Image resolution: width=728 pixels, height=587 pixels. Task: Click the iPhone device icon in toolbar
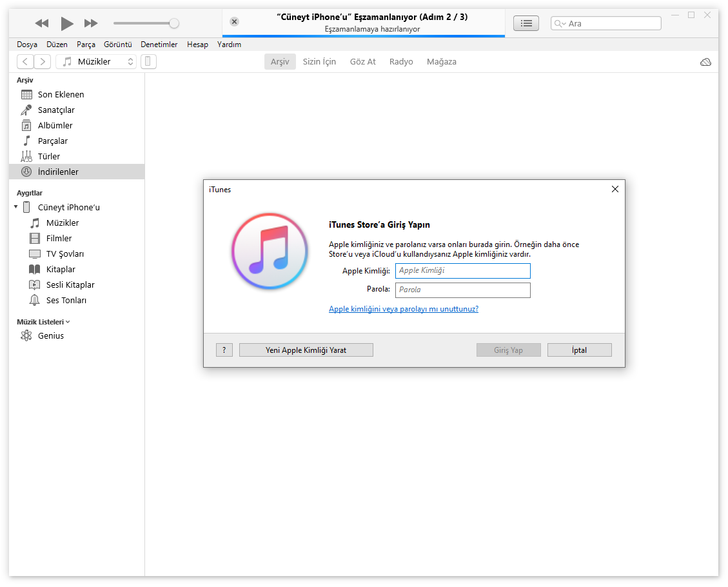[x=148, y=62]
